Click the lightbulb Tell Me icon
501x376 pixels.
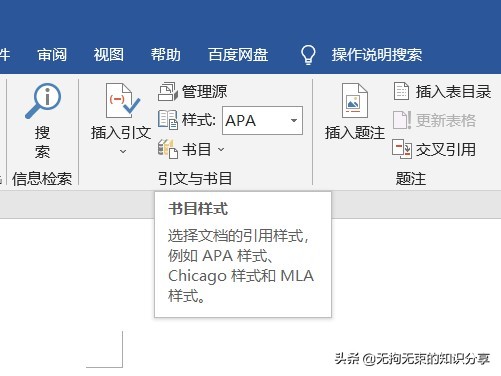308,55
